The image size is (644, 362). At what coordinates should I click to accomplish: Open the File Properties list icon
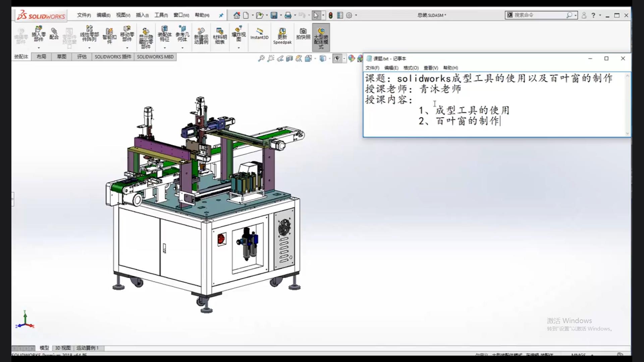click(340, 15)
